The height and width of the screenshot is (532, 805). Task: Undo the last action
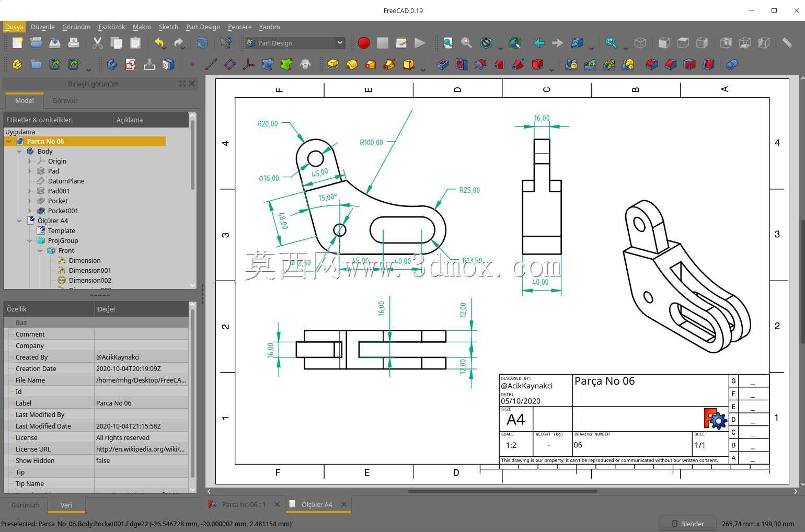(159, 43)
